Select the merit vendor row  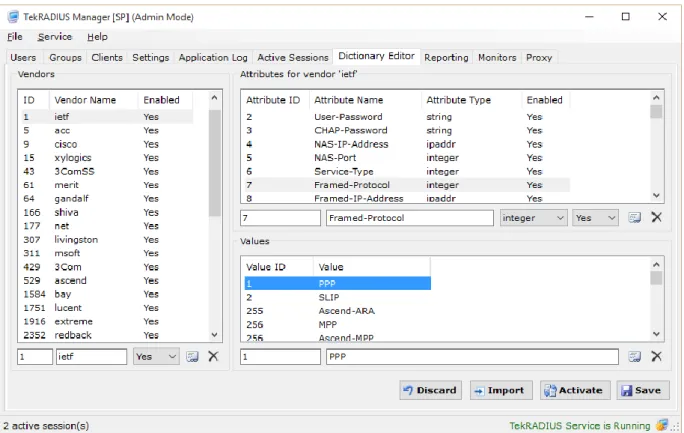coord(107,185)
